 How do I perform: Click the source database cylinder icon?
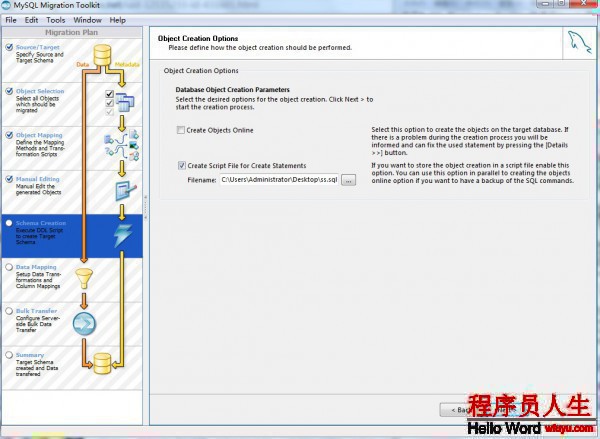tap(103, 55)
